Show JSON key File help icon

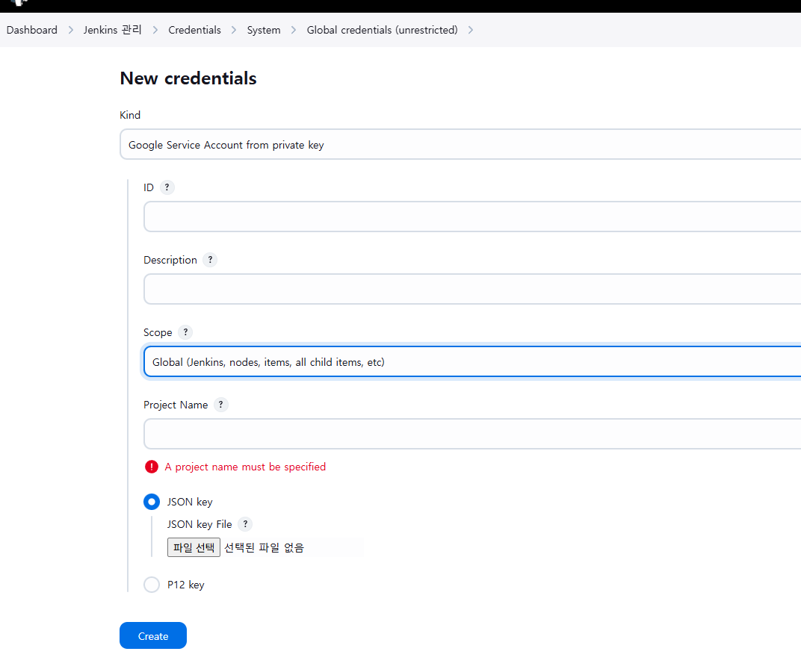[x=245, y=524]
